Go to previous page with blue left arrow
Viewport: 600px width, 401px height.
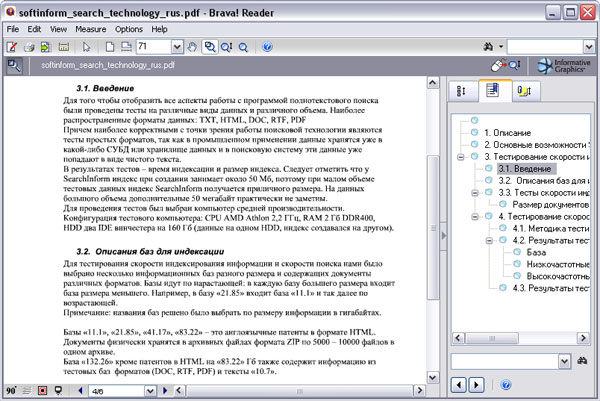click(80, 391)
